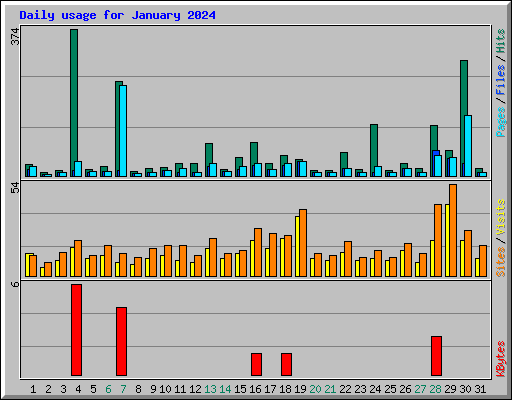Click the red KBytes bar for day 28
Image resolution: width=512 pixels, height=400 pixels.
pos(436,356)
